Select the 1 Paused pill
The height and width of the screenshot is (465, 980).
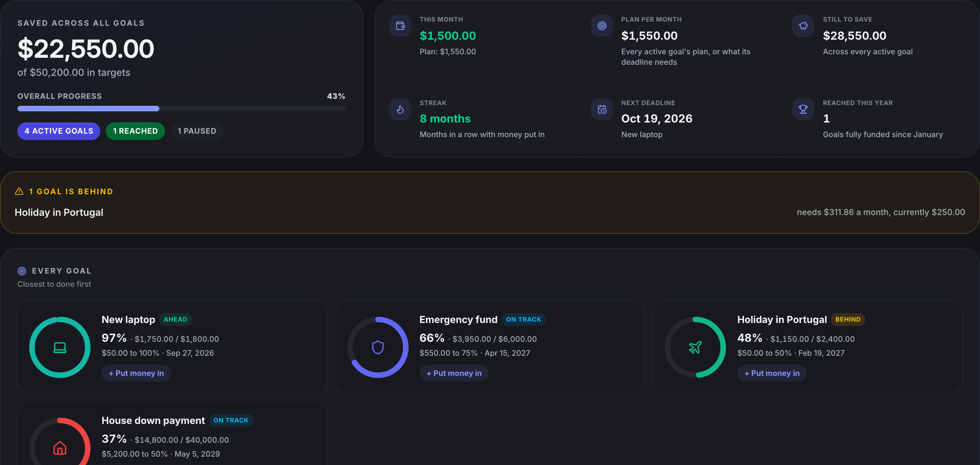tap(197, 131)
